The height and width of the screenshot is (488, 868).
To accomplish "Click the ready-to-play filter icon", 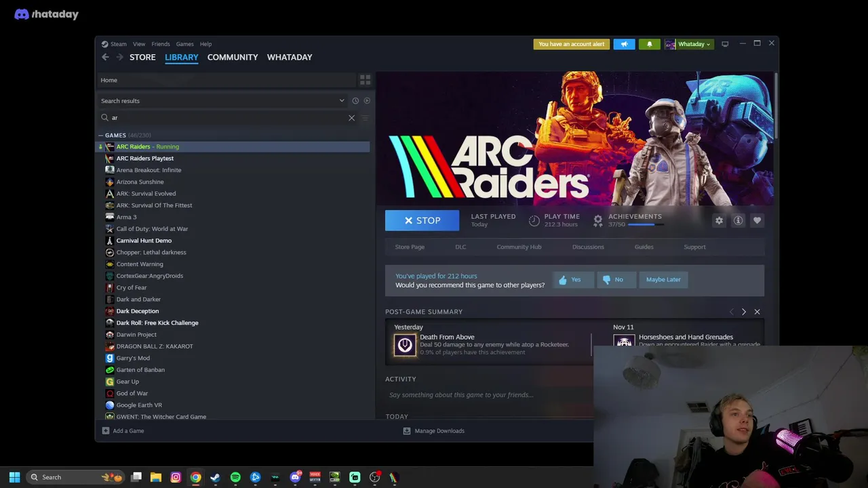I will click(x=367, y=100).
